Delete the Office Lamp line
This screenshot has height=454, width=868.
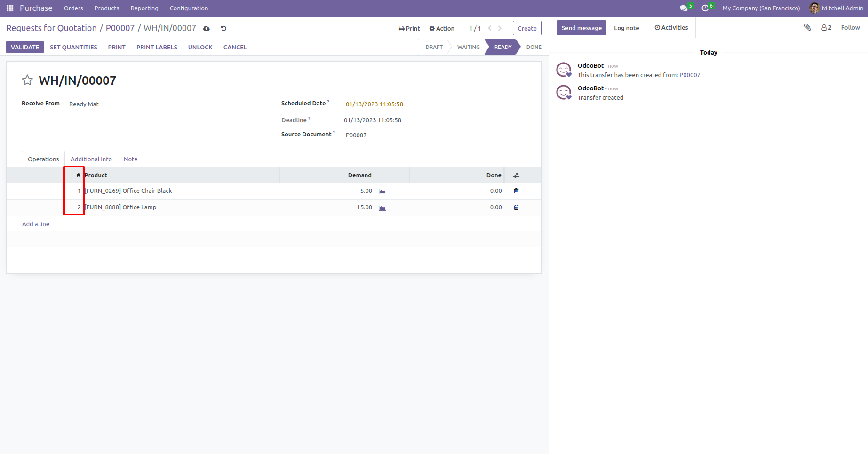coord(516,207)
